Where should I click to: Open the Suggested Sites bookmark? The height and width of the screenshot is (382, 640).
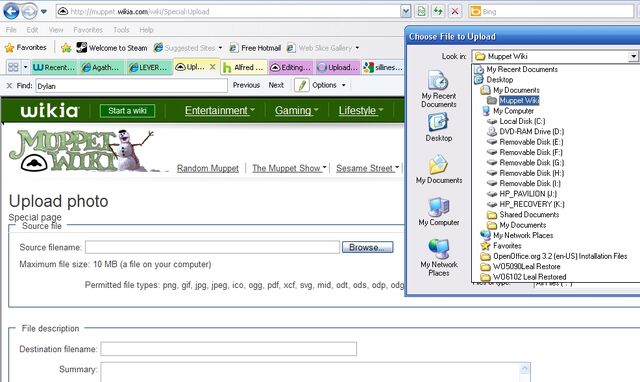(x=188, y=48)
